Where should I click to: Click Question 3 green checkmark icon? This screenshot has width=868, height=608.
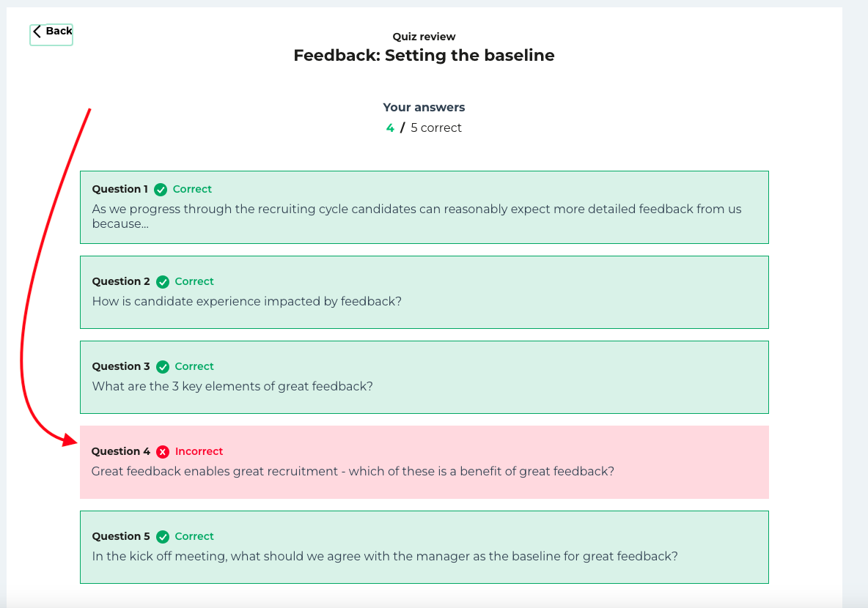coord(163,367)
